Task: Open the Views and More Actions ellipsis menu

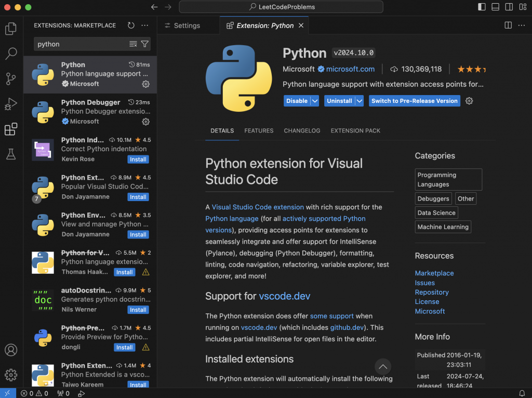Action: (x=145, y=25)
